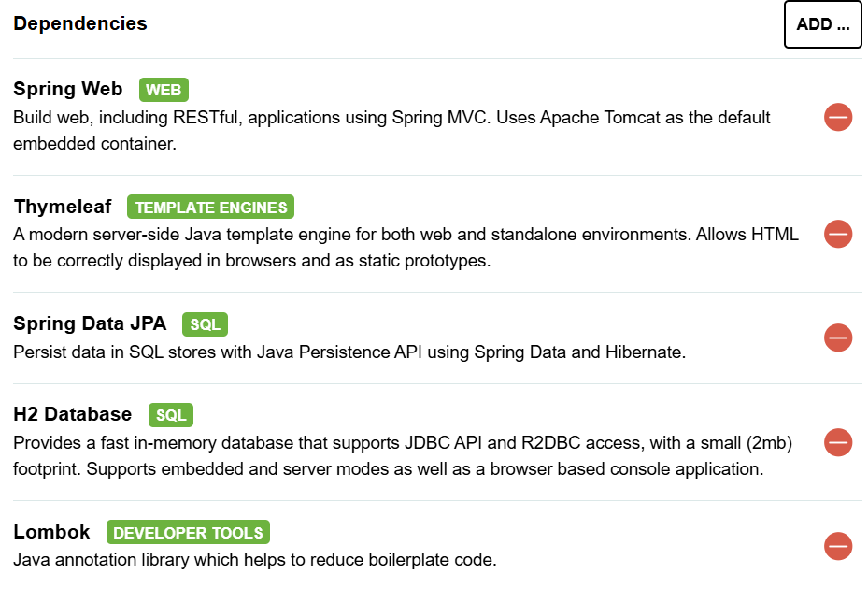Click the Lombok description text
This screenshot has height=589, width=868.
[254, 560]
